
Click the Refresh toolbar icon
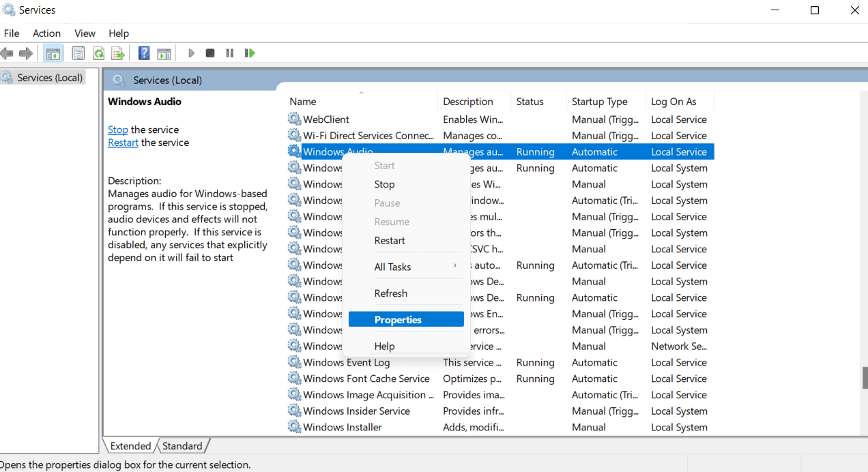click(98, 53)
